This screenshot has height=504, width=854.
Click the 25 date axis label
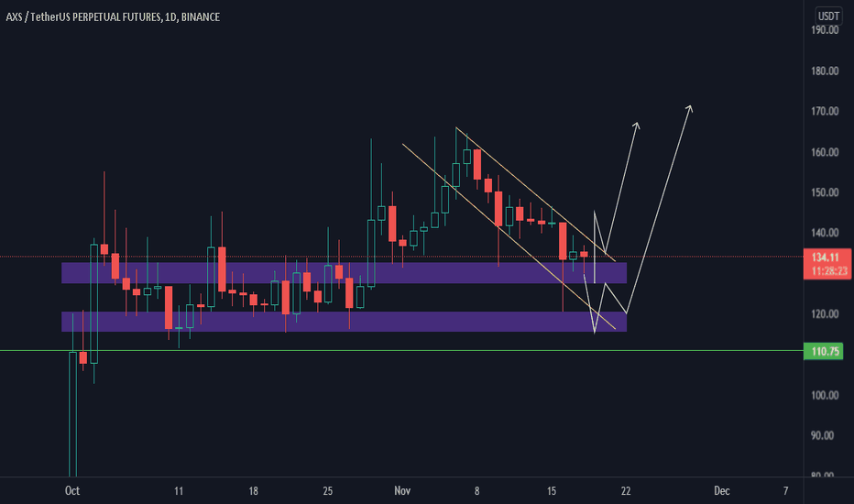327,491
